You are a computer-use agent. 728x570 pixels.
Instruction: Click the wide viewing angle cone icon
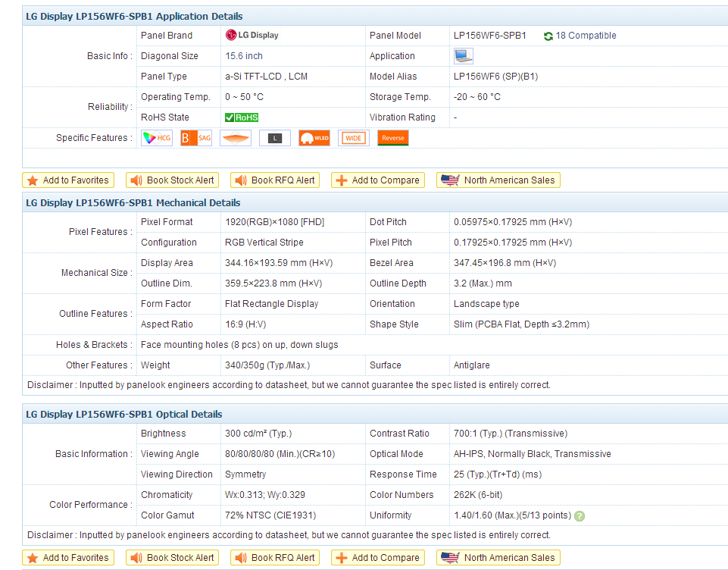(236, 138)
